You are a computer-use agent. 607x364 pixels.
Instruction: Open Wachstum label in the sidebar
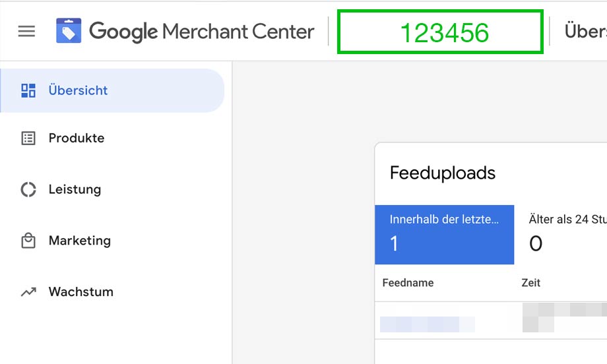80,291
